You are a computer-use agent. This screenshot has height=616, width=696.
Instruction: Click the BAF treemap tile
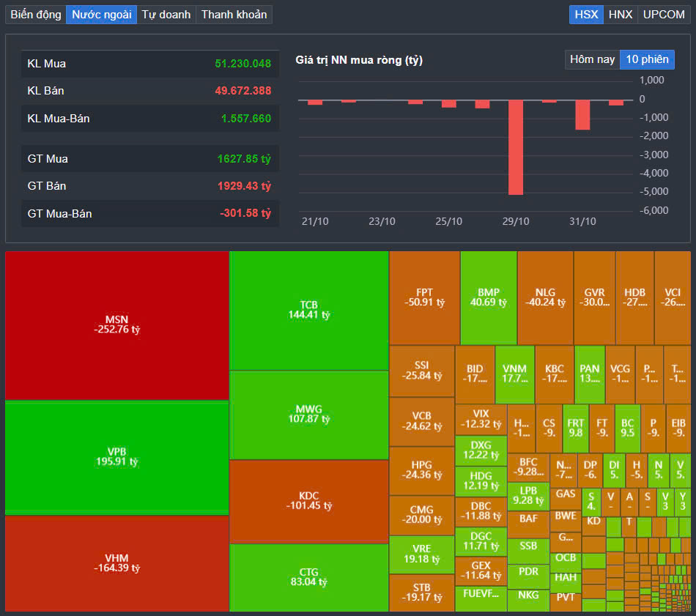528,524
